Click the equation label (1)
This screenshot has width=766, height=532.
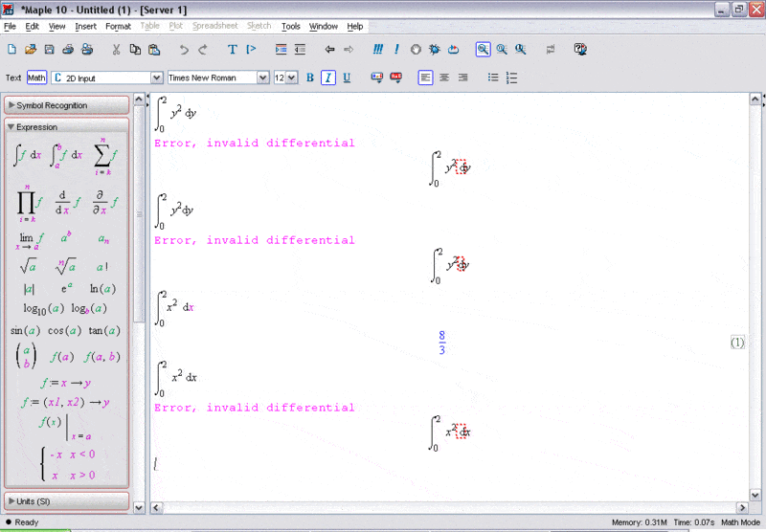click(737, 342)
